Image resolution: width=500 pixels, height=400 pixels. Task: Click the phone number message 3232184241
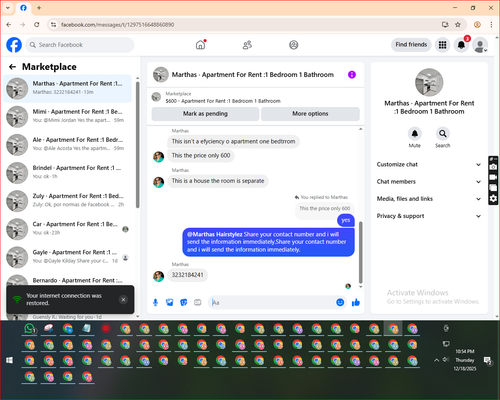tap(187, 275)
